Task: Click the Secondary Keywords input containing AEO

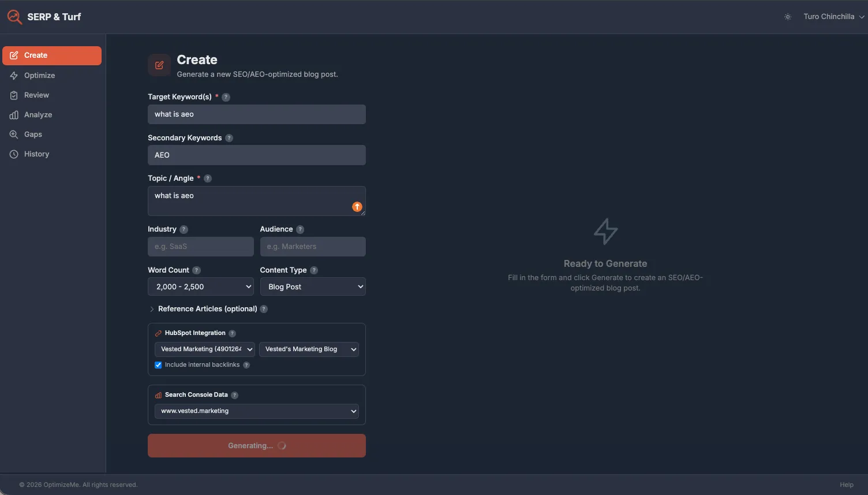Action: point(256,155)
